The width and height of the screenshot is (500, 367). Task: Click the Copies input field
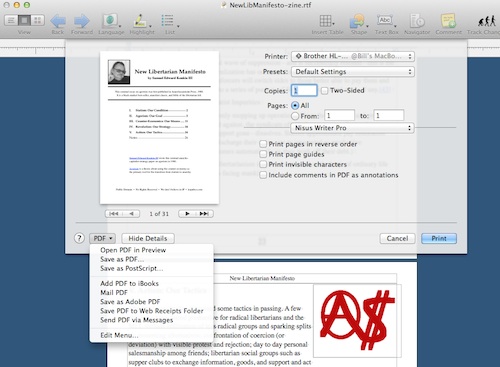pyautogui.click(x=304, y=91)
